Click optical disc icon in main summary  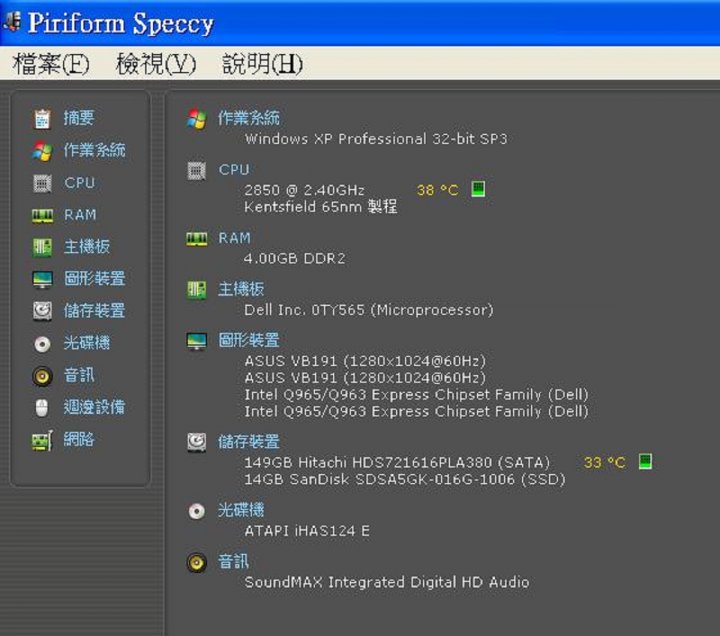[x=197, y=511]
